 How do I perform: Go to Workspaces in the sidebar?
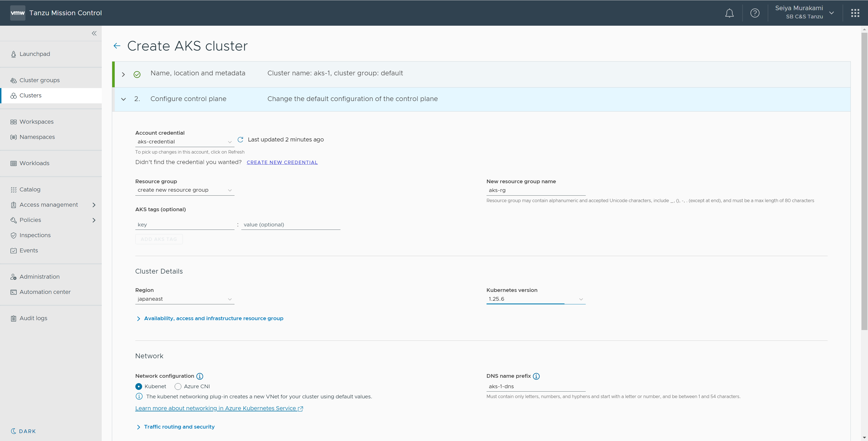[36, 122]
